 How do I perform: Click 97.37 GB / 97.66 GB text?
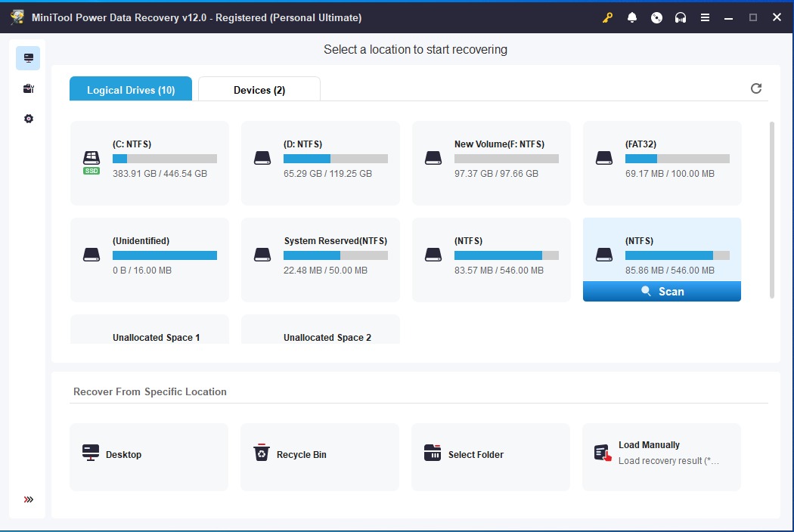tap(496, 174)
